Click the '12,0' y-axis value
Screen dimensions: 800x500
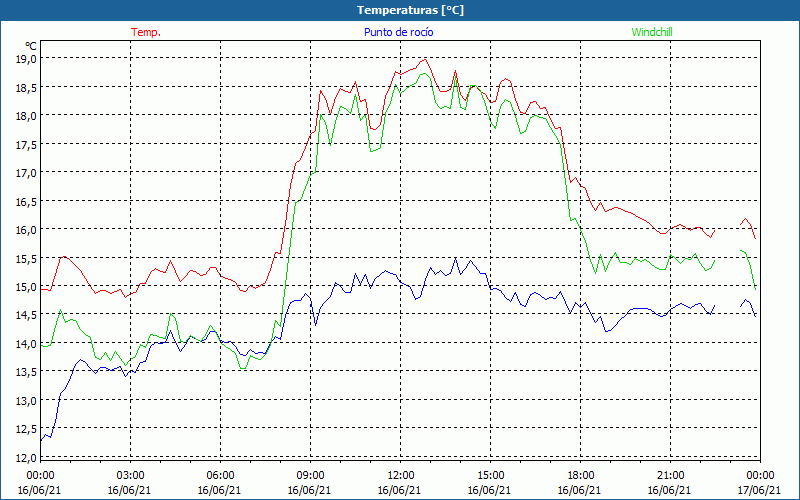(x=26, y=458)
